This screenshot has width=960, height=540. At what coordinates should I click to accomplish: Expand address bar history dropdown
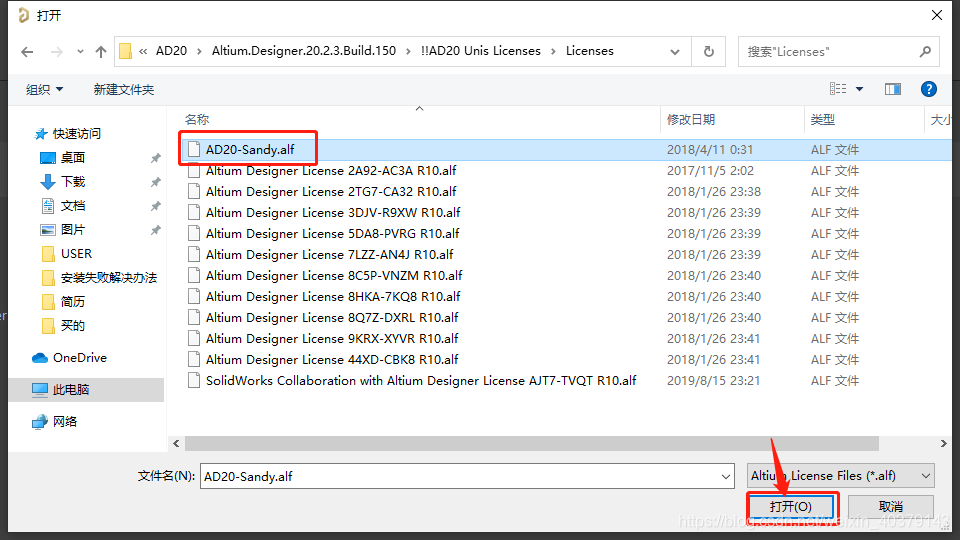pyautogui.click(x=675, y=52)
